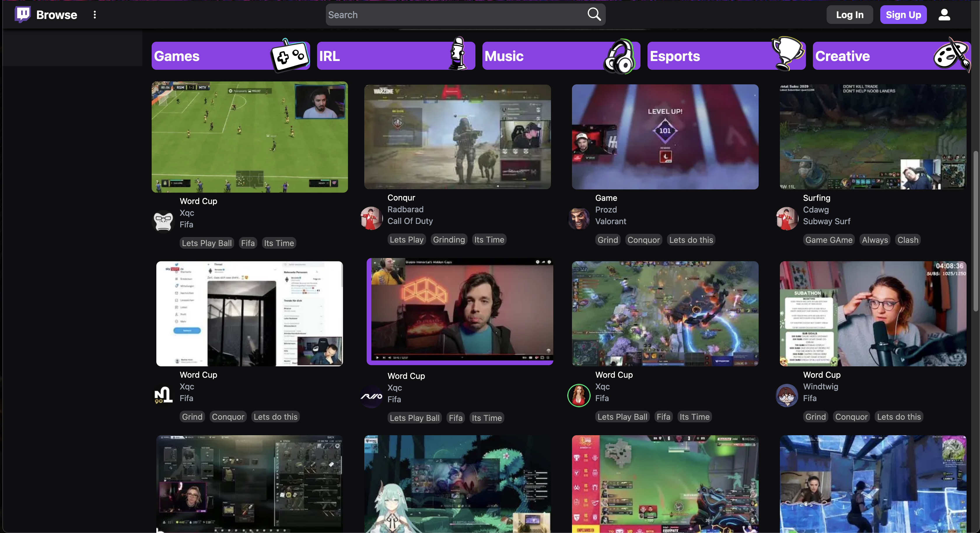Click Cdawg's channel avatar
Screen dimensions: 980x533
tap(787, 218)
